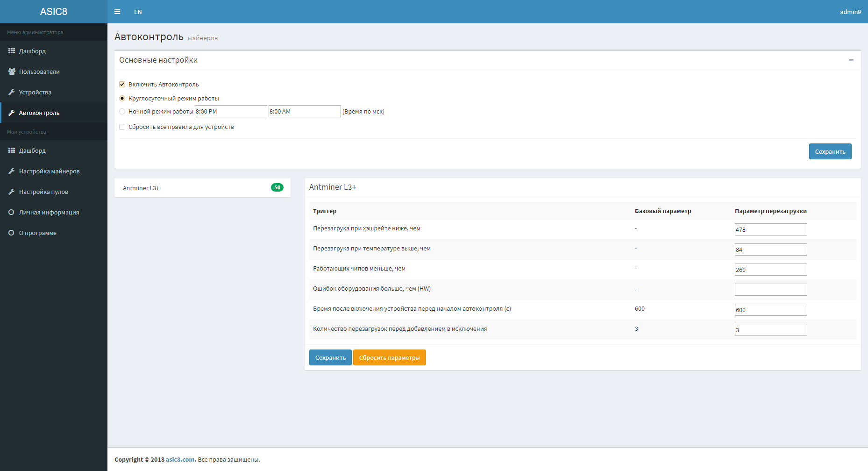Open О программе menu item
The width and height of the screenshot is (868, 471).
[54, 233]
